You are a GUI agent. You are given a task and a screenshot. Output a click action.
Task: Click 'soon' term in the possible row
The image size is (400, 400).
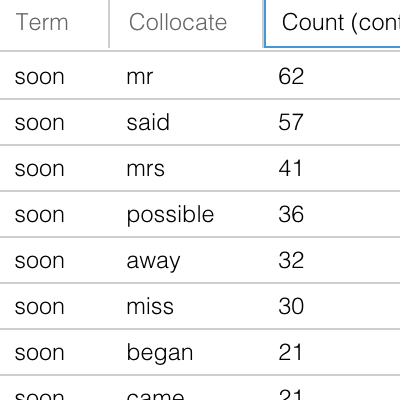coord(39,214)
